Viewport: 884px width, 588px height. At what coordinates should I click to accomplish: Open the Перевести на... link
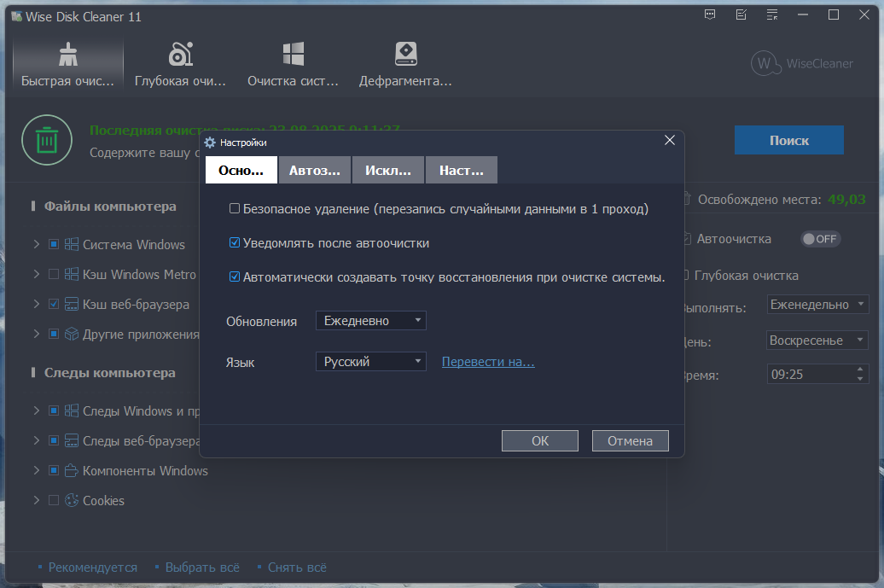(488, 362)
